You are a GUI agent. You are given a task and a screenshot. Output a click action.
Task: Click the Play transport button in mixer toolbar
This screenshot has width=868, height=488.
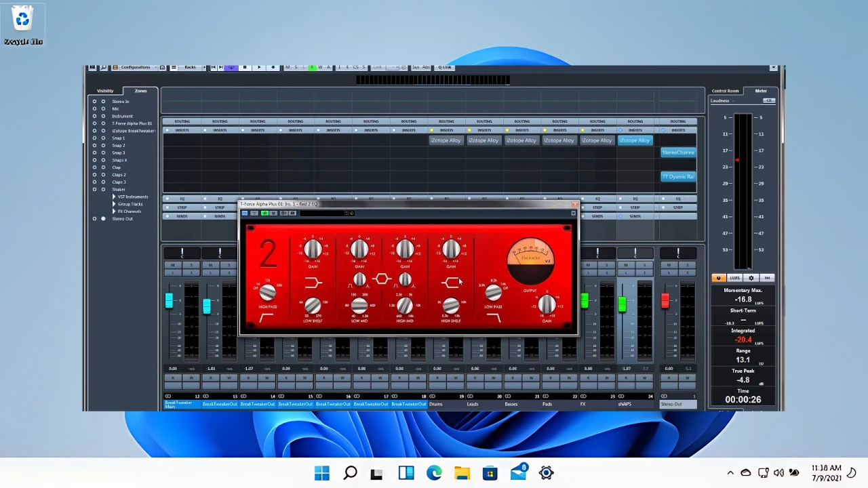(260, 67)
